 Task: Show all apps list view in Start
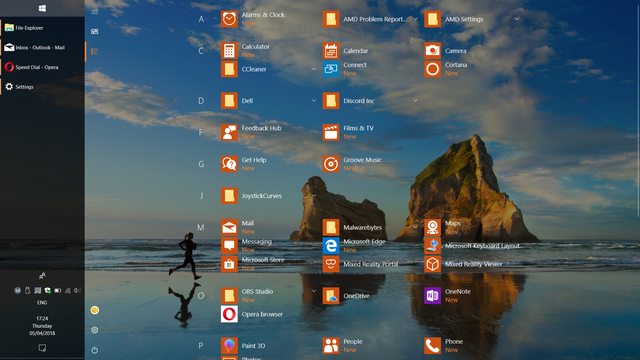(x=94, y=51)
